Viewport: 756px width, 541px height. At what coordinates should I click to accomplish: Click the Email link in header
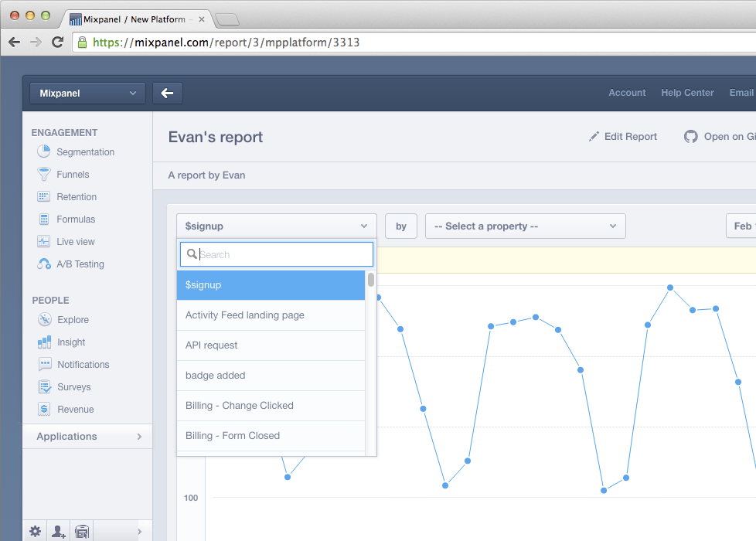[741, 93]
